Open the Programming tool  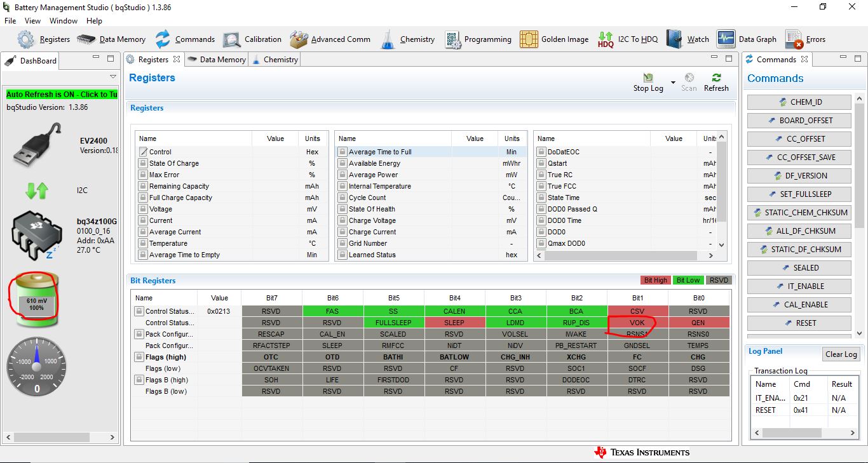[452, 39]
